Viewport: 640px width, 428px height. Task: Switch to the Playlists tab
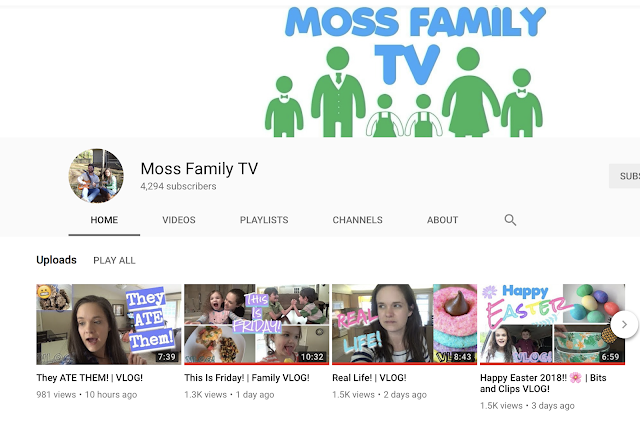[x=264, y=220]
